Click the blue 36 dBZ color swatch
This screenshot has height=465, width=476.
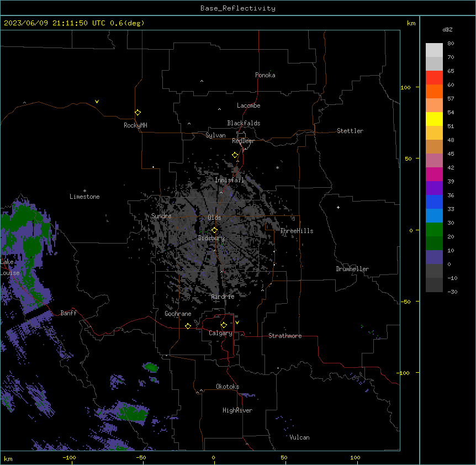pos(434,202)
